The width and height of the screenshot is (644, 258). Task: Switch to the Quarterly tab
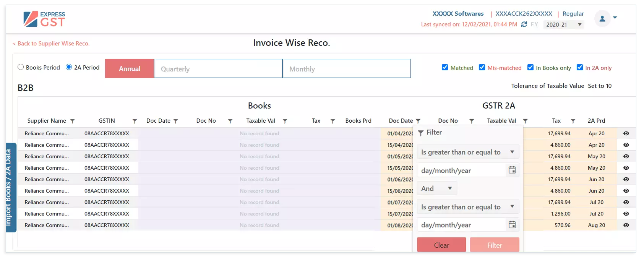(218, 68)
